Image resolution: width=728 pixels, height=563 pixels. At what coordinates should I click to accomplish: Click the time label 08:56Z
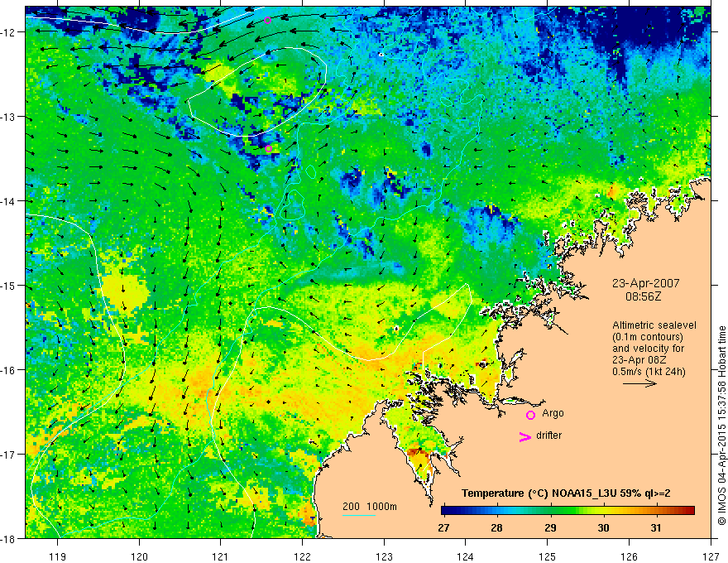[x=643, y=296]
